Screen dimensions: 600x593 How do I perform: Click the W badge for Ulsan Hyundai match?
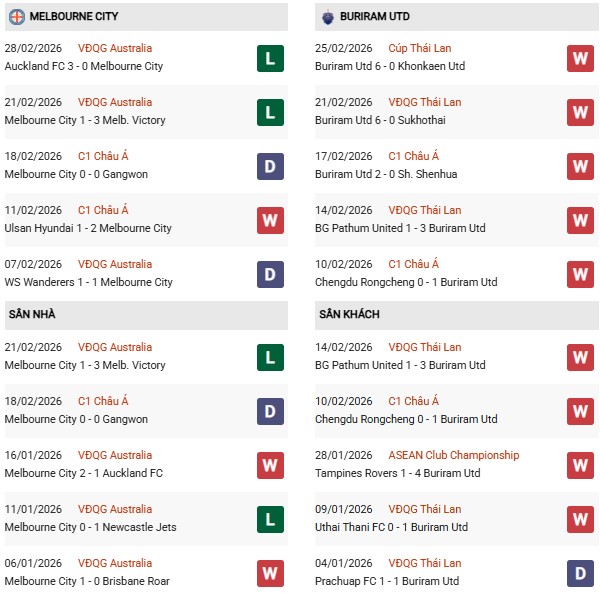point(269,220)
